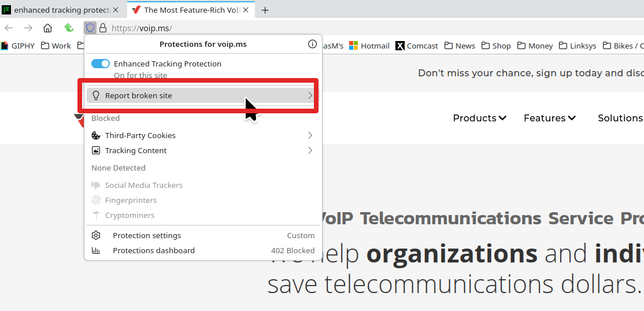644x311 pixels.
Task: Open the Comcast bookmark
Action: (x=417, y=46)
